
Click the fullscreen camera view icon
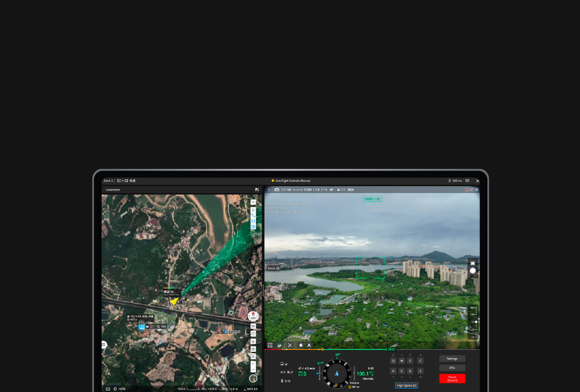[x=270, y=345]
